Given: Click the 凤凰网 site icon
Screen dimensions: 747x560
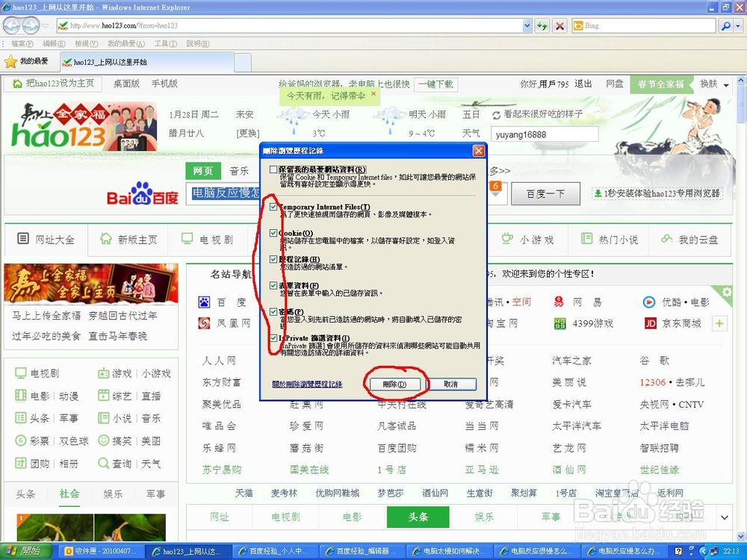Looking at the screenshot, I should pyautogui.click(x=204, y=323).
